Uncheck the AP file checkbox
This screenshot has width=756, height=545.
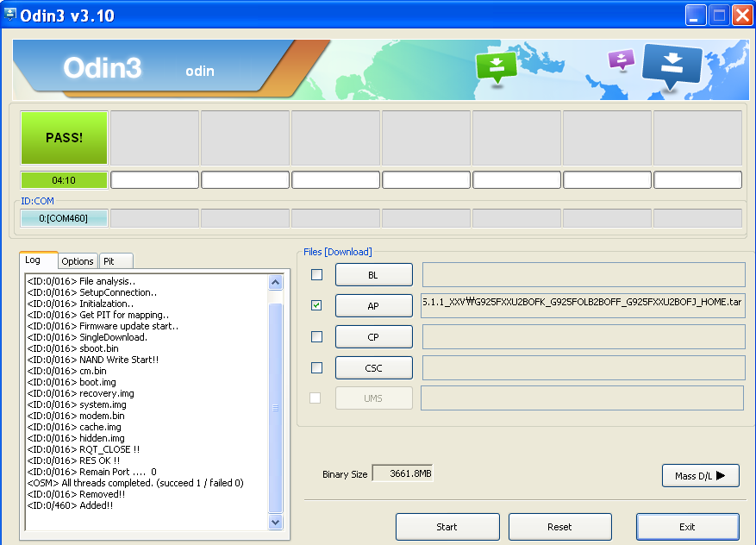coord(316,305)
